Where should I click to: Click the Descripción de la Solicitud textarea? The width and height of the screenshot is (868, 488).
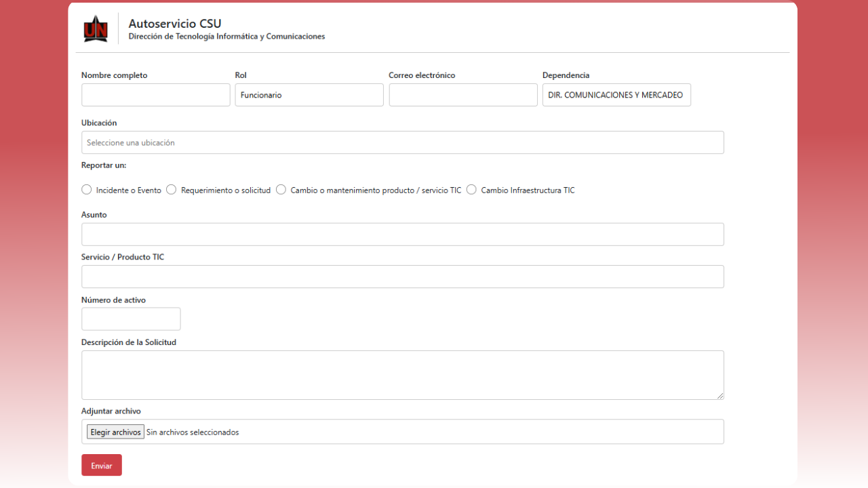402,375
